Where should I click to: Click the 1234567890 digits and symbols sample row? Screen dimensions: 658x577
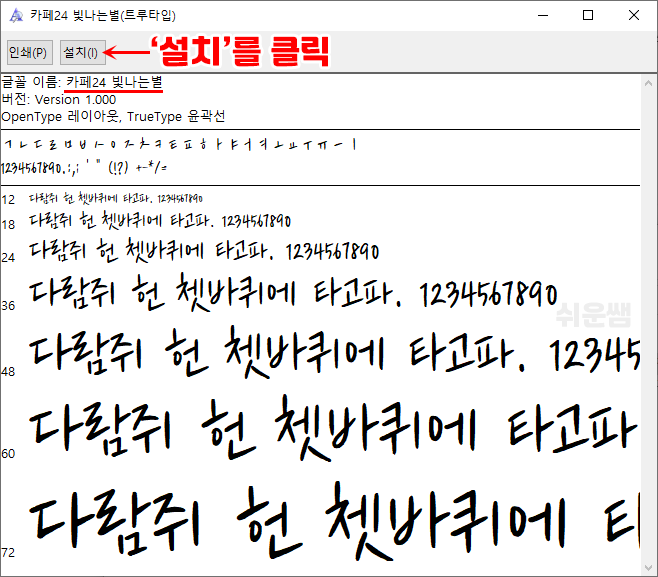pyautogui.click(x=84, y=168)
